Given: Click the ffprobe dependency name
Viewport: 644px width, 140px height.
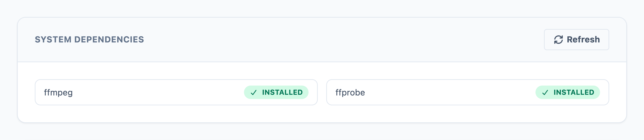Looking at the screenshot, I should [x=350, y=93].
